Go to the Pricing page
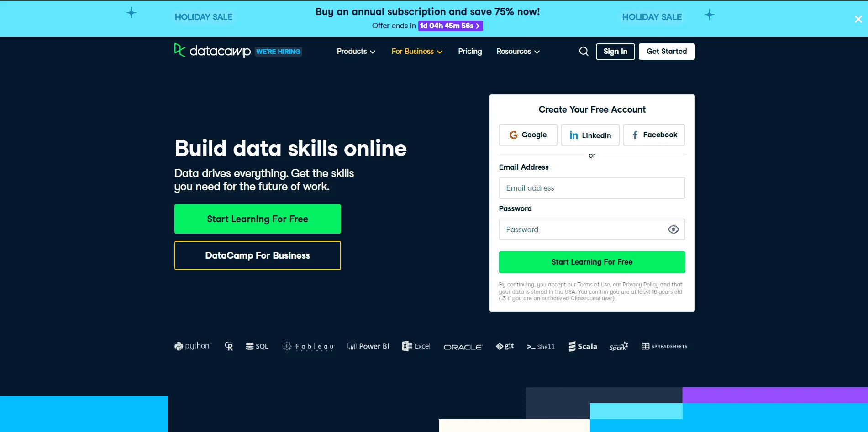The width and height of the screenshot is (868, 432). (470, 52)
